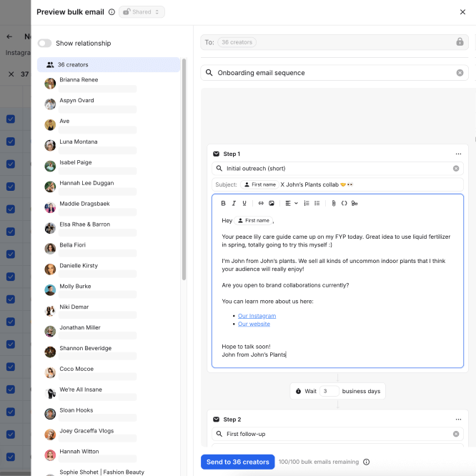Attach a file with the paperclip icon
This screenshot has height=476, width=476.
[334, 204]
